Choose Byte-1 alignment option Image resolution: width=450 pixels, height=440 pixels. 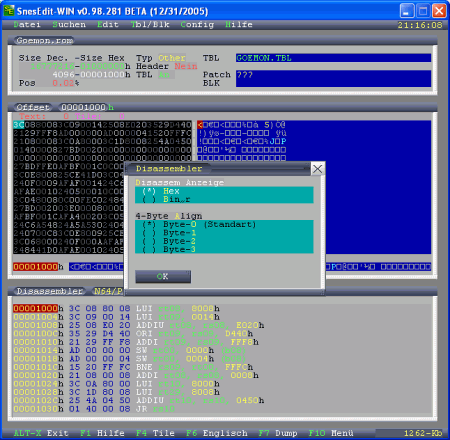tap(169, 233)
